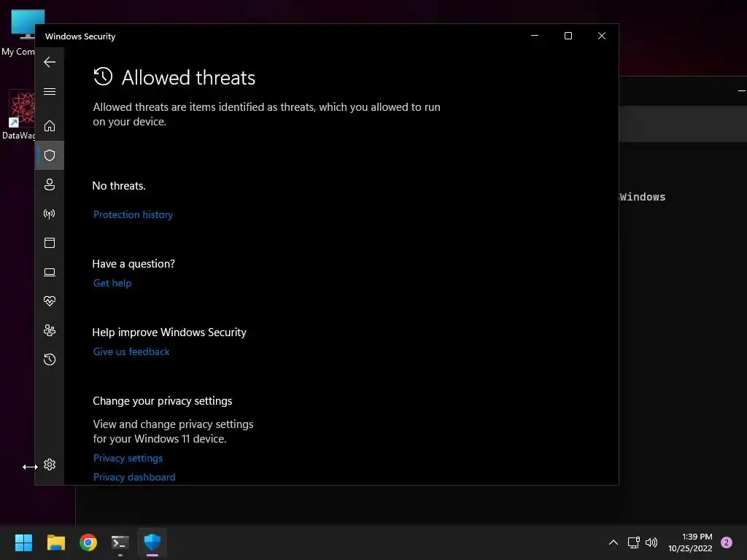Viewport: 747px width, 560px height.
Task: Open the Privacy dashboard link
Action: [x=134, y=477]
